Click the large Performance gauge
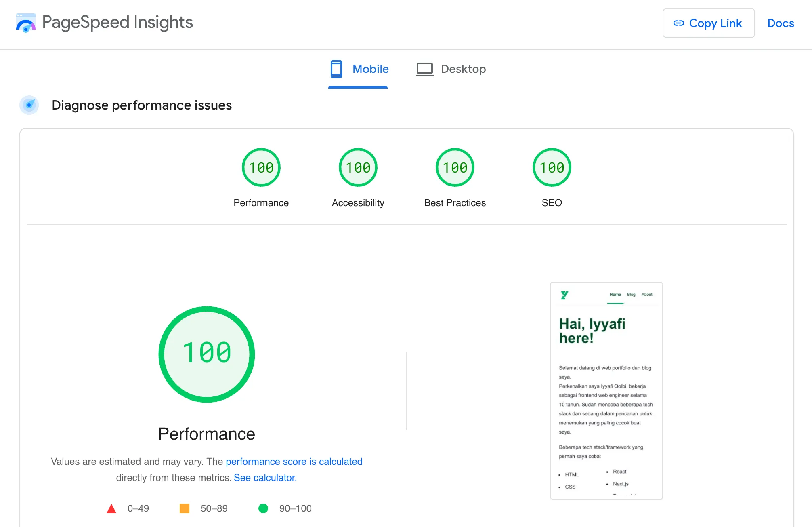This screenshot has height=527, width=812. point(207,354)
